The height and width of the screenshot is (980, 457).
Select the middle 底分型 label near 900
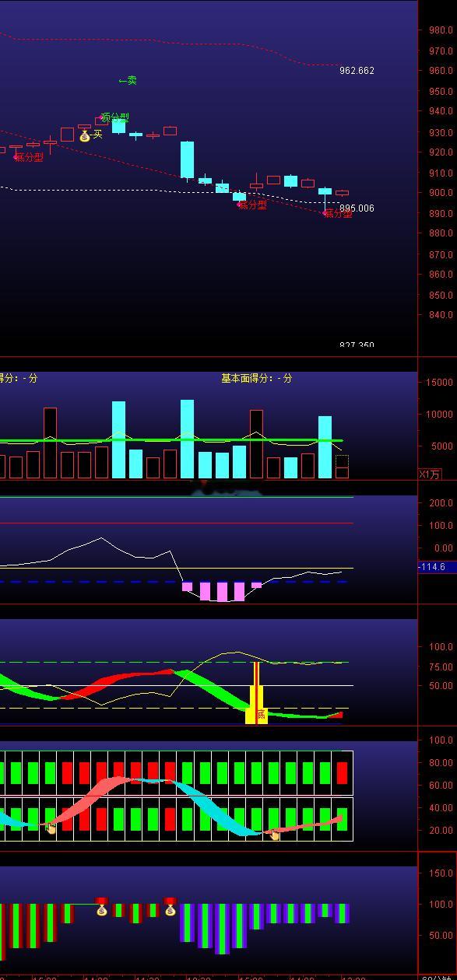point(253,205)
